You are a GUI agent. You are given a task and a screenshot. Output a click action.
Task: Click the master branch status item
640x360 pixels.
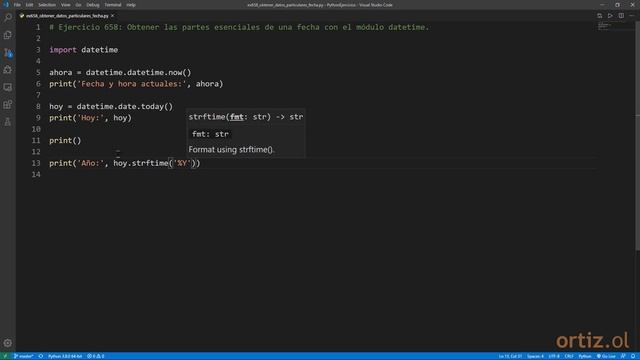click(x=24, y=356)
